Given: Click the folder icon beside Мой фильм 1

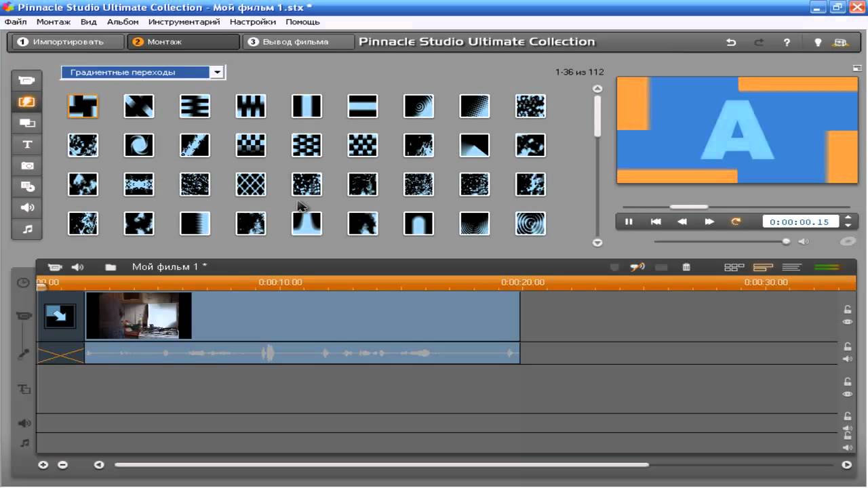Looking at the screenshot, I should [x=111, y=267].
